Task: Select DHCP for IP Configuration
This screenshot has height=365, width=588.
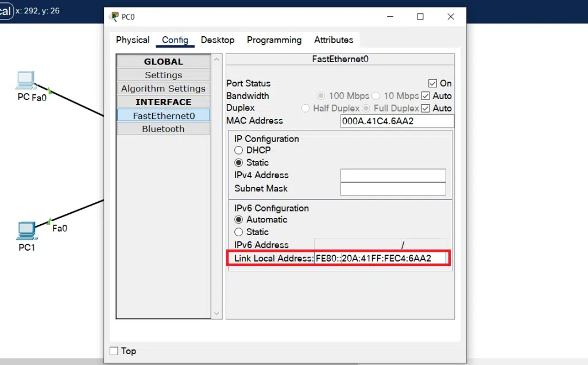Action: point(238,150)
